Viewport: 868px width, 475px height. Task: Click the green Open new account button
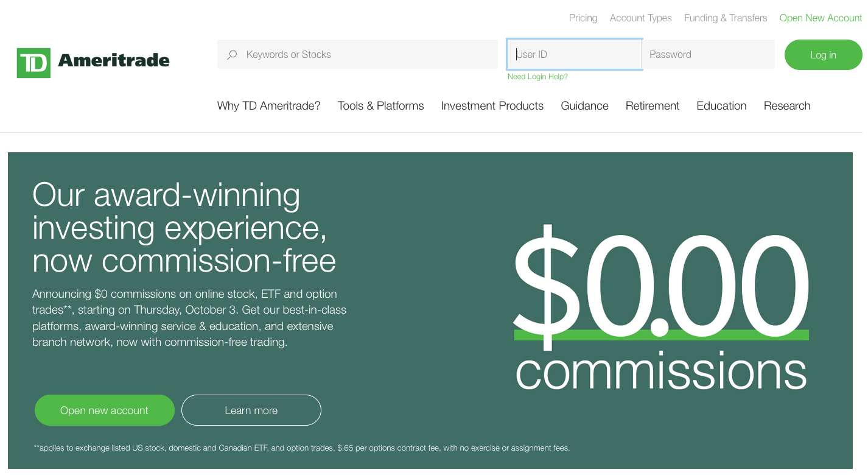(105, 410)
